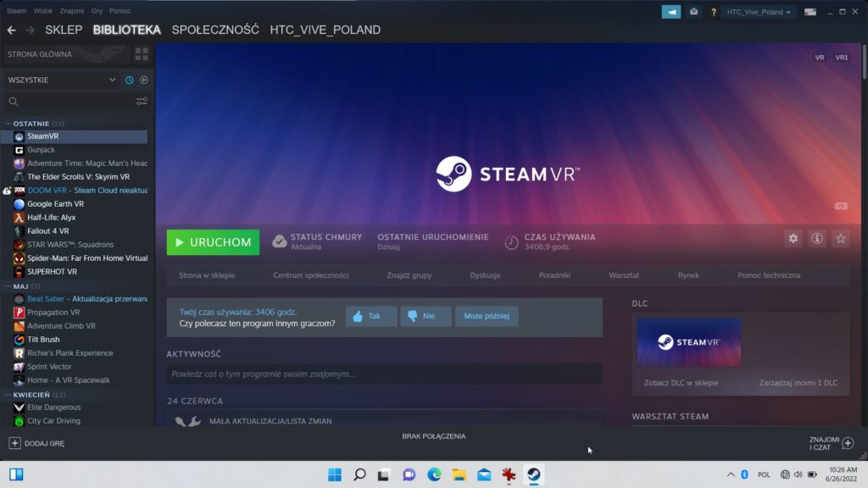Open the BIBLIOTEKA tab

125,29
